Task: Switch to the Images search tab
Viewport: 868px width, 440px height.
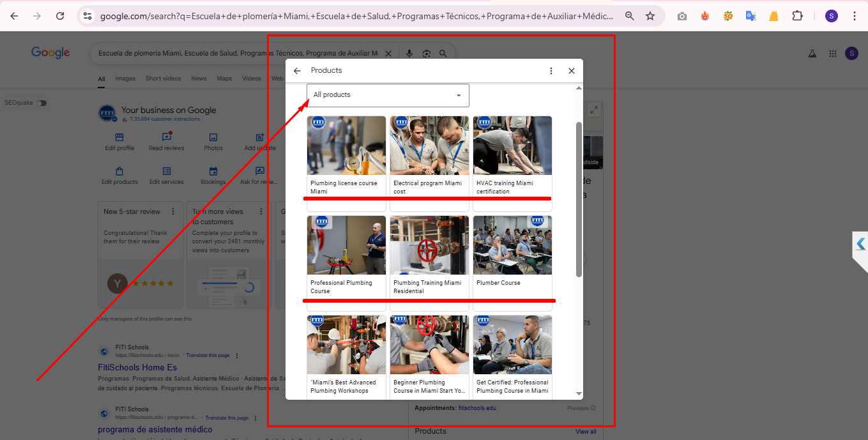Action: tap(125, 79)
